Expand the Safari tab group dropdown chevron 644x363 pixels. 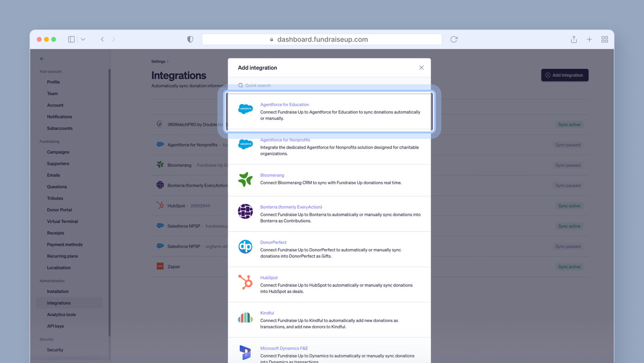pos(83,39)
